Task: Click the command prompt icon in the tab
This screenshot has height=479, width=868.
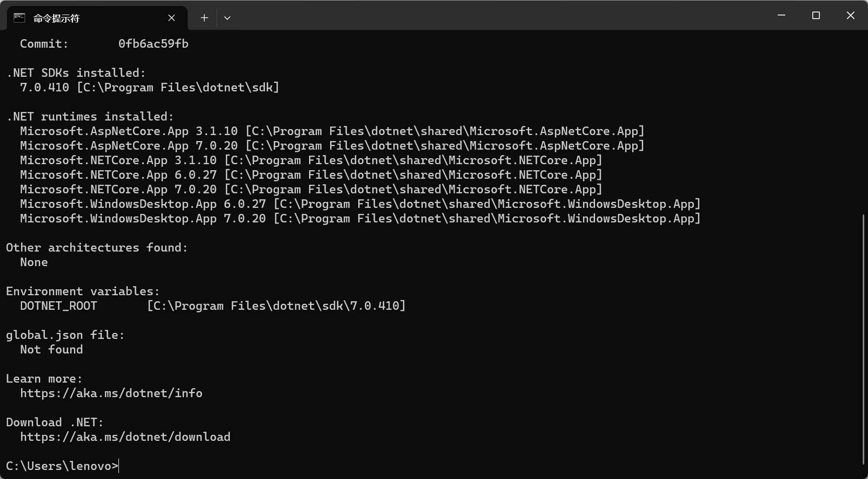Action: 19,18
